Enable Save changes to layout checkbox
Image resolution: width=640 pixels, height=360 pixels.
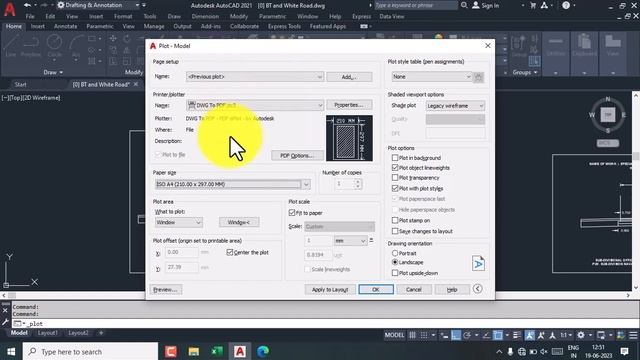tap(395, 231)
